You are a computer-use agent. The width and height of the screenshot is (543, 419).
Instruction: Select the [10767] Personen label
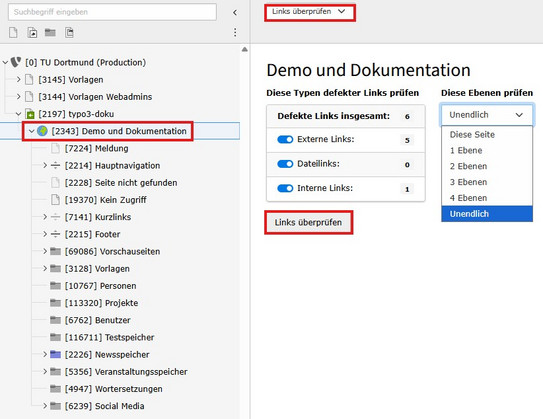pyautogui.click(x=100, y=286)
